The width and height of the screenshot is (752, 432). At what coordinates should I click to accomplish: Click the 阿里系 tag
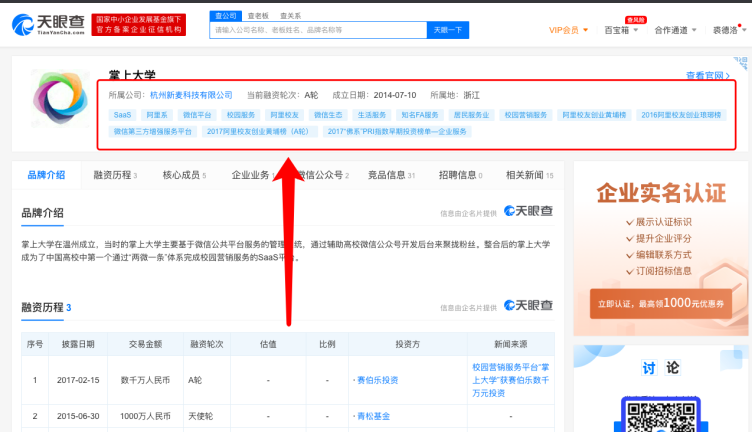pyautogui.click(x=157, y=115)
